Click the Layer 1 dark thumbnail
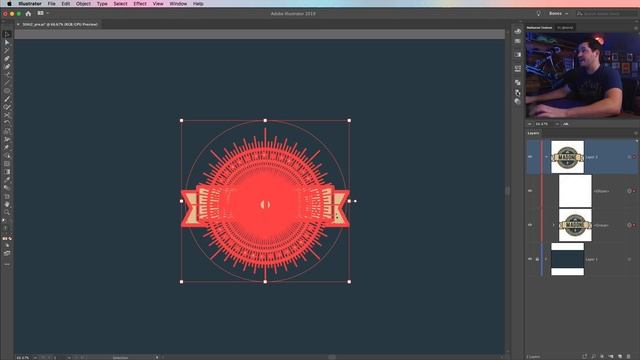Viewport: 640px width, 360px height. coord(567,259)
